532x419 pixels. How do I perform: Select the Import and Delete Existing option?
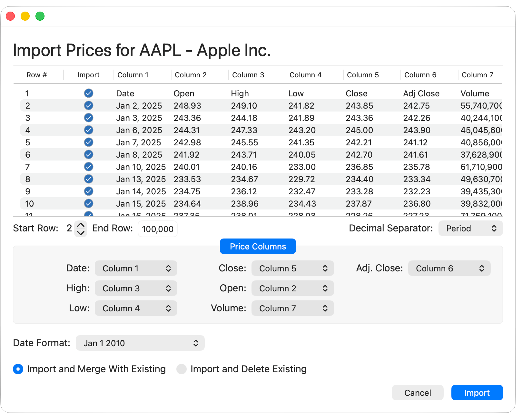click(182, 369)
